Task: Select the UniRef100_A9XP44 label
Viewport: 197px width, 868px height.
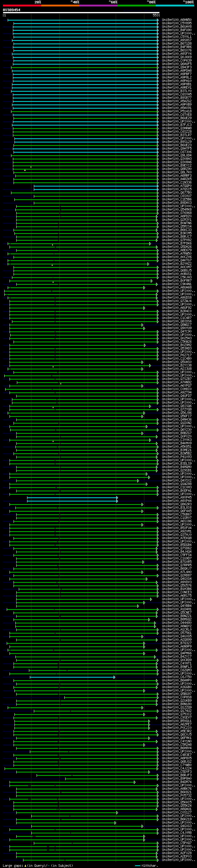Action: point(176,501)
